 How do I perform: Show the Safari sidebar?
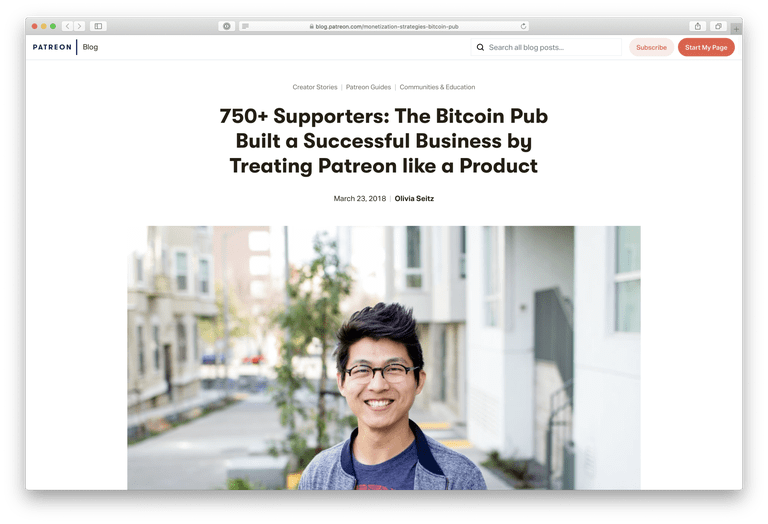tap(98, 26)
